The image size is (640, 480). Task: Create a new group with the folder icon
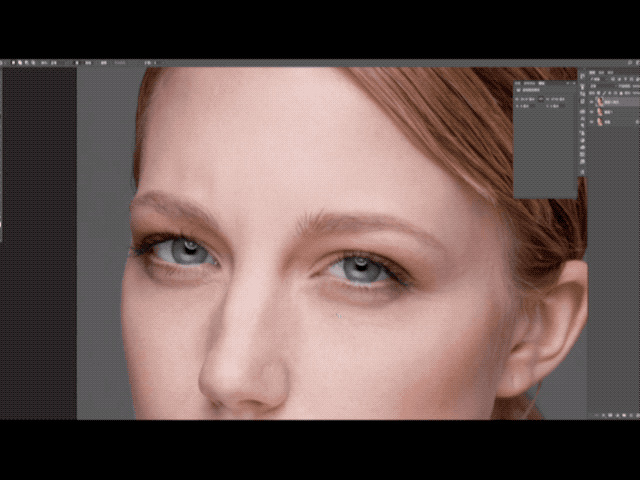[x=624, y=415]
